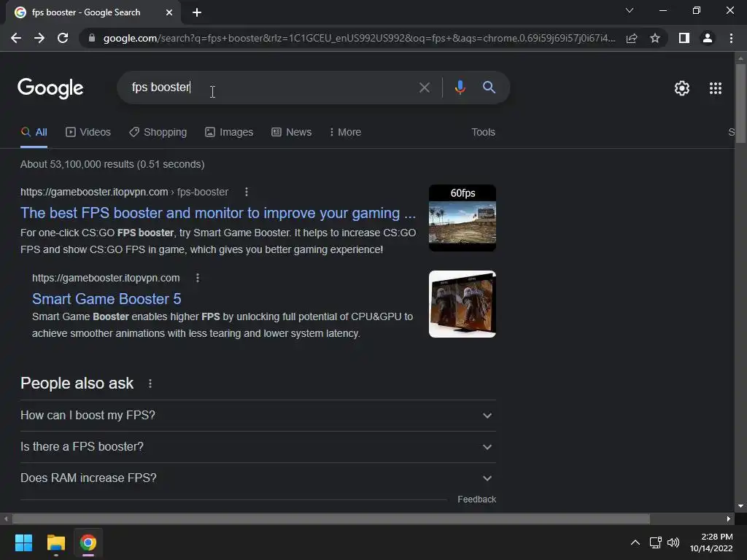Click the horizontal scrollbar right arrow
Viewport: 747px width, 560px height.
point(729,518)
